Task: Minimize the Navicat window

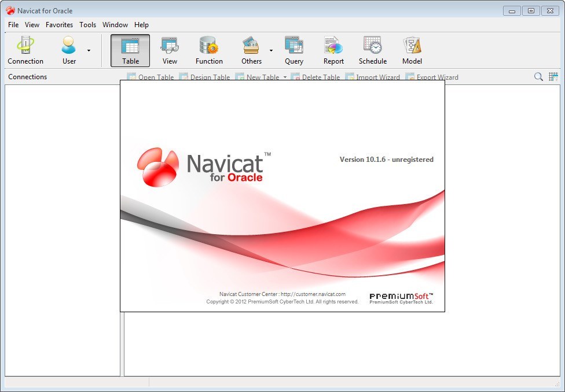Action: coord(512,11)
